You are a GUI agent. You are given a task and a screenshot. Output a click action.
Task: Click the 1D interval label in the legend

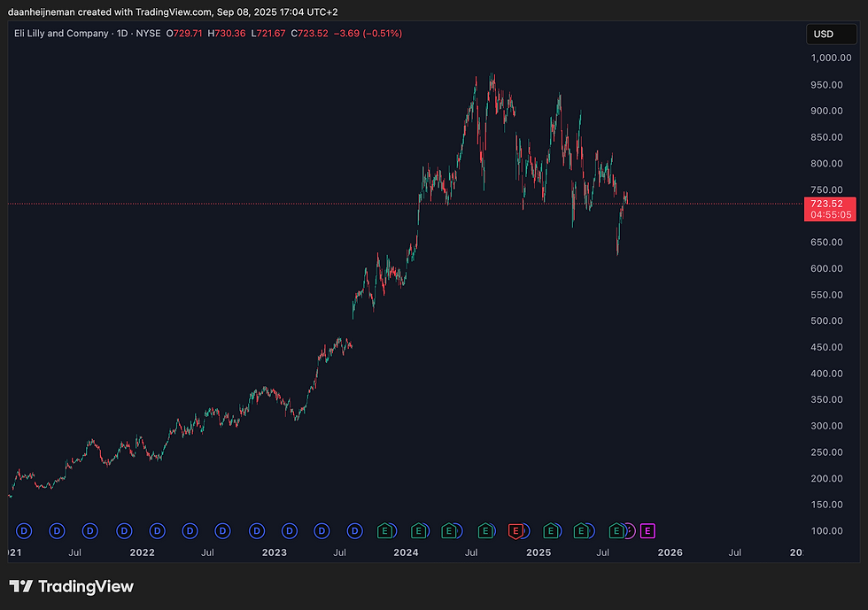coord(122,34)
